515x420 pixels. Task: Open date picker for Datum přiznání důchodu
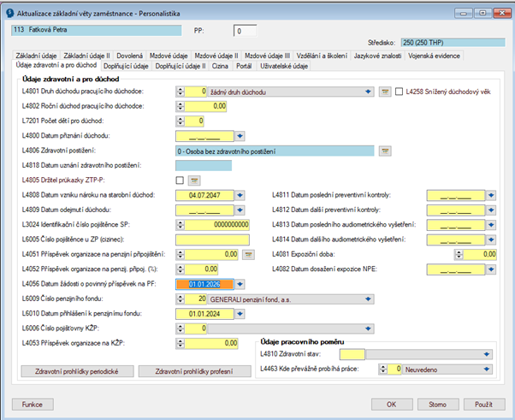tap(240, 135)
